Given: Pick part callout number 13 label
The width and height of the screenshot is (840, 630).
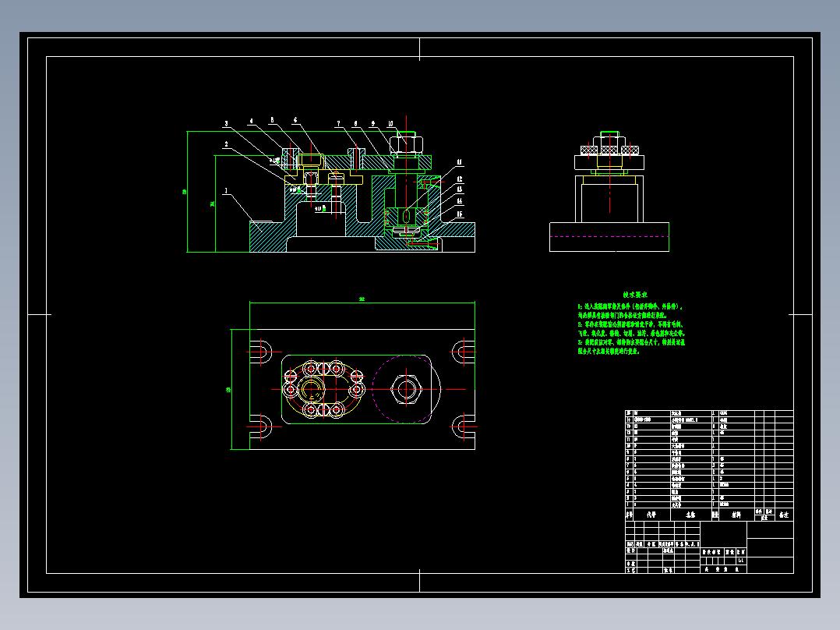Looking at the screenshot, I should (x=460, y=189).
